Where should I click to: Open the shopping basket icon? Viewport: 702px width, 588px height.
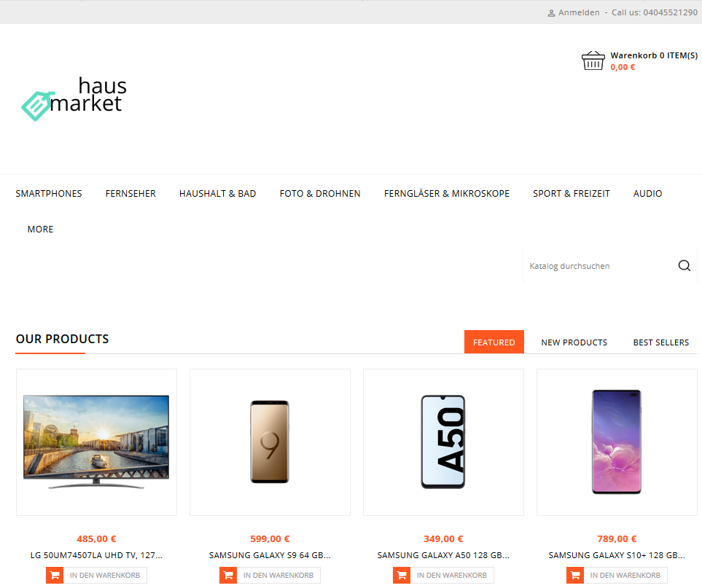593,60
